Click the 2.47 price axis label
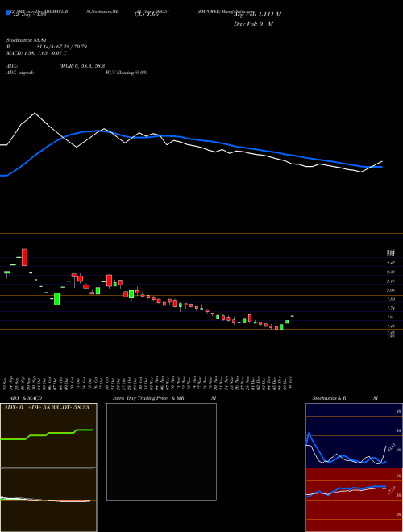Screen dimensions: 403x532 [x=391, y=263]
